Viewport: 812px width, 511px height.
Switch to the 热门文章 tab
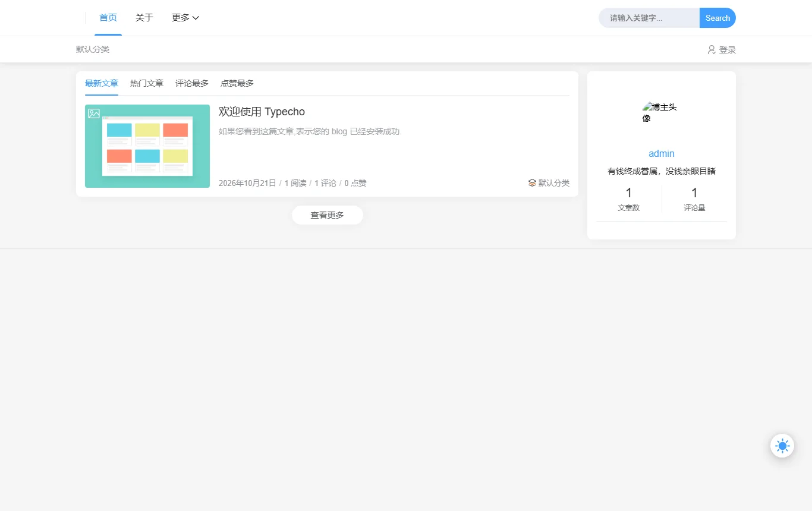[147, 83]
